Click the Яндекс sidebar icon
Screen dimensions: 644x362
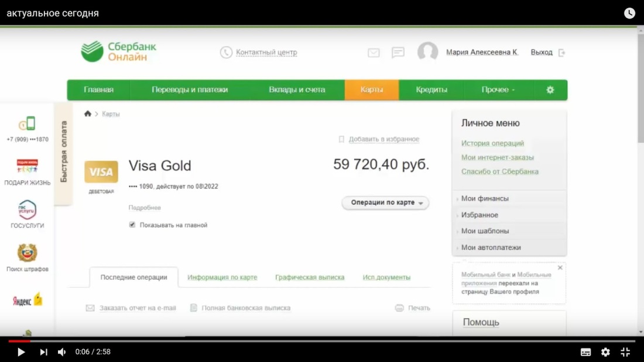tap(26, 299)
